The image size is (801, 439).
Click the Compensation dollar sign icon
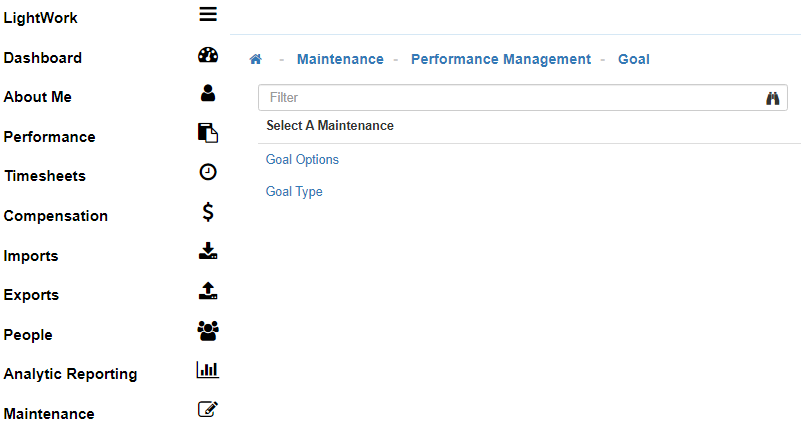coord(207,212)
